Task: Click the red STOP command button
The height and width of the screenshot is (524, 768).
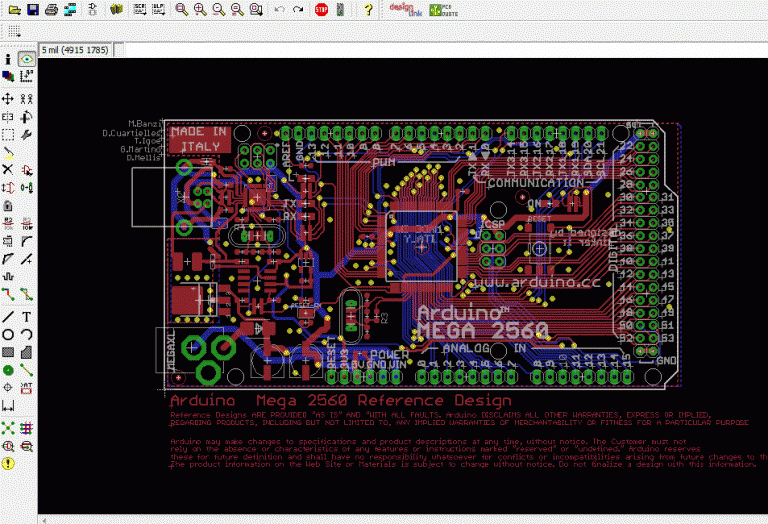Action: [321, 9]
